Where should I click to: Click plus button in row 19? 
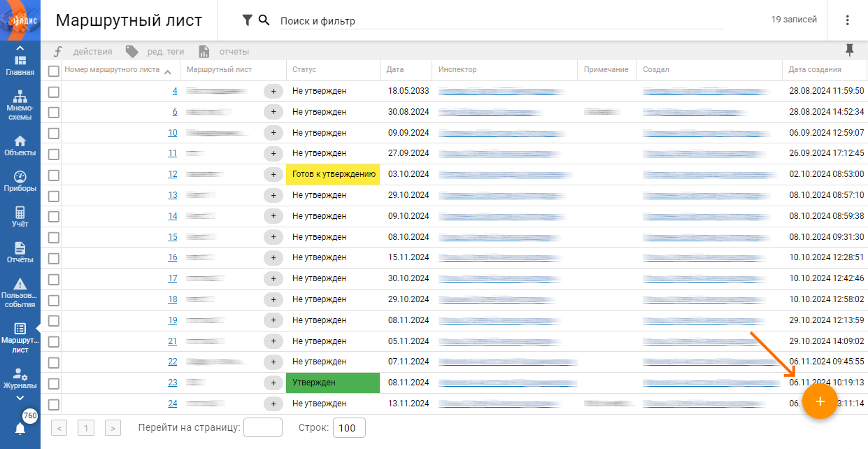click(273, 320)
